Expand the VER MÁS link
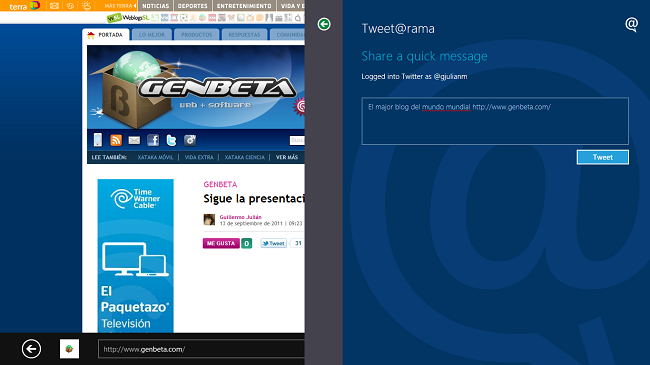This screenshot has width=650, height=365. (287, 157)
